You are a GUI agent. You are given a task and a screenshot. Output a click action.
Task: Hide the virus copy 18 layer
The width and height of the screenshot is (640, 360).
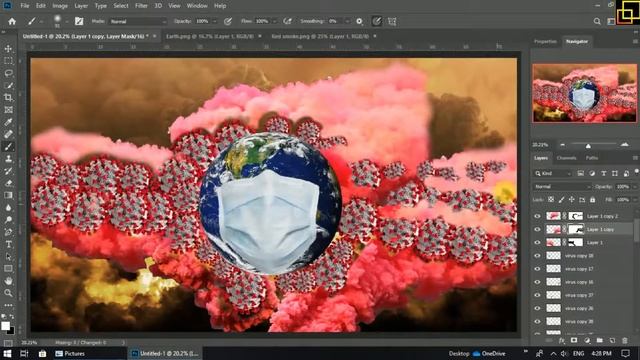point(538,256)
